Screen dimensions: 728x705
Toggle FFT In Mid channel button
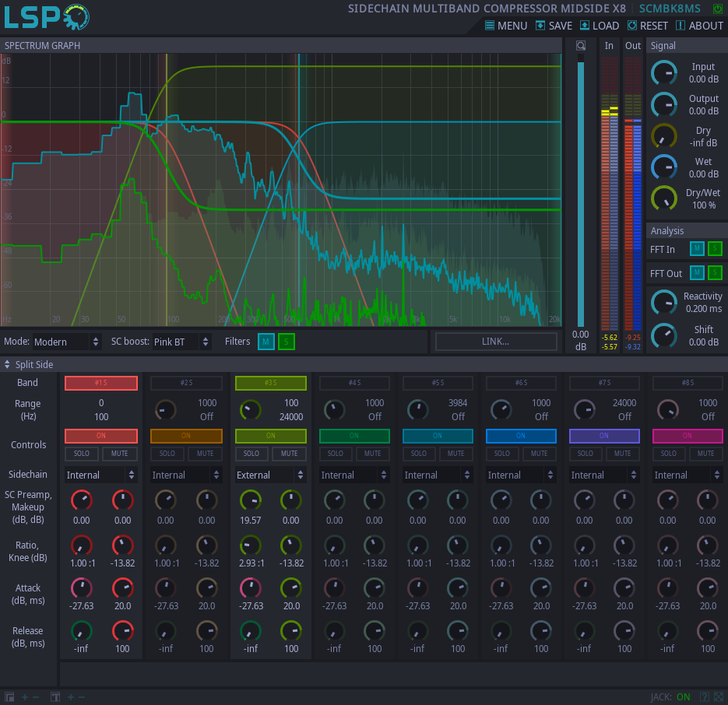[x=697, y=249]
